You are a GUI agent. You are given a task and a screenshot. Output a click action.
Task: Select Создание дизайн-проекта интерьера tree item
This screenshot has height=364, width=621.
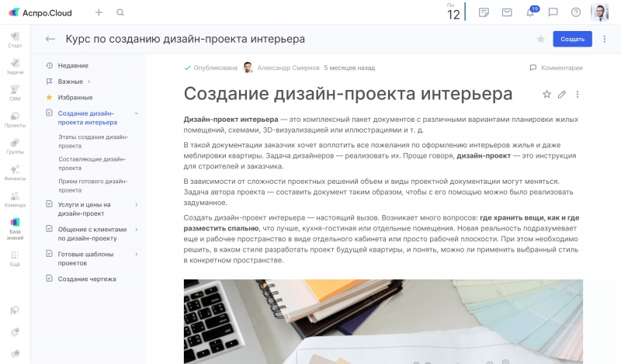click(88, 118)
